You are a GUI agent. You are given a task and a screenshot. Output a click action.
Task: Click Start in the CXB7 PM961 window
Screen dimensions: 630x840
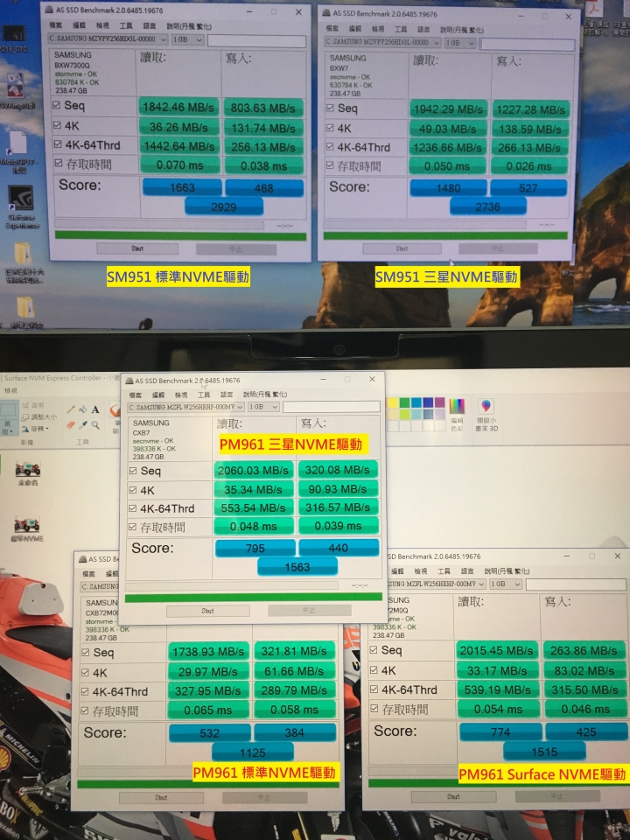coord(208,611)
